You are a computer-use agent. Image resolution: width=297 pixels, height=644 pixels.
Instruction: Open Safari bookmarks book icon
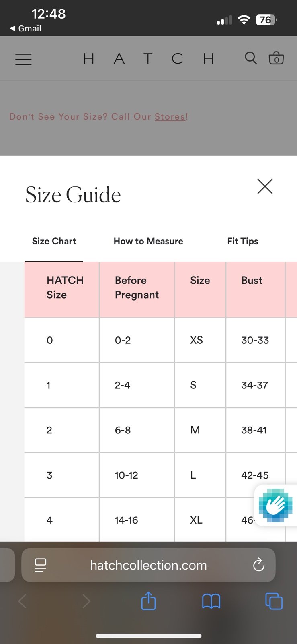(211, 601)
